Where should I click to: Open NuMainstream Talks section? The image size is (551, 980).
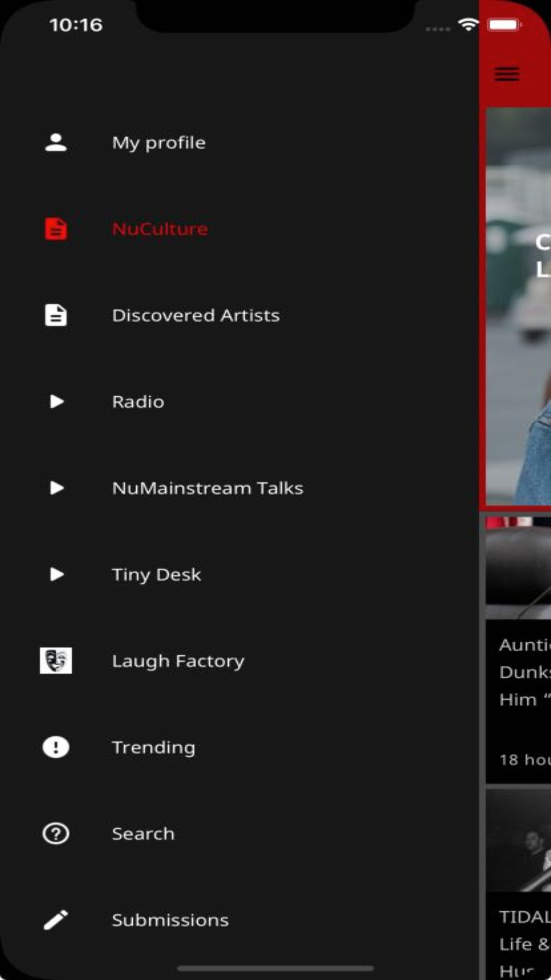[x=239, y=488]
